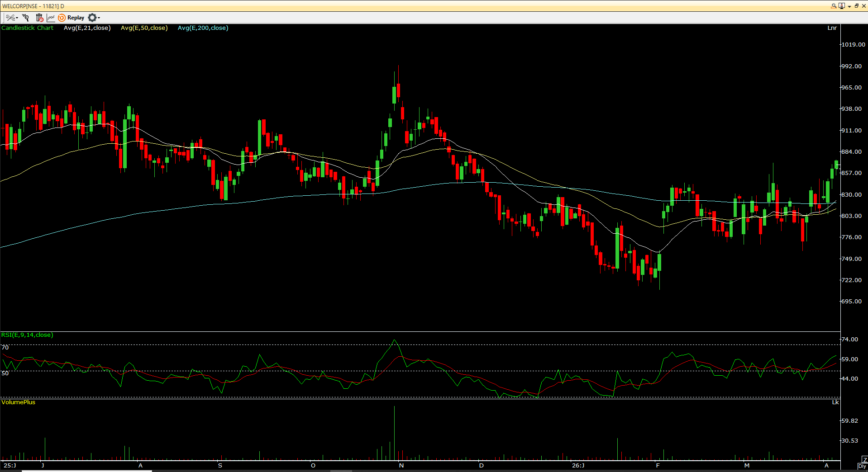Select the line chart drawing icon
The image size is (868, 472).
click(x=51, y=18)
